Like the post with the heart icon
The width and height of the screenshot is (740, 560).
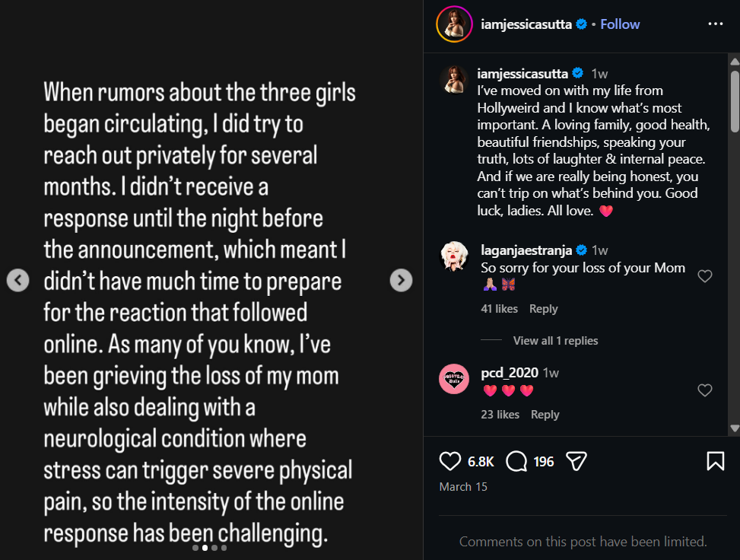coord(450,461)
